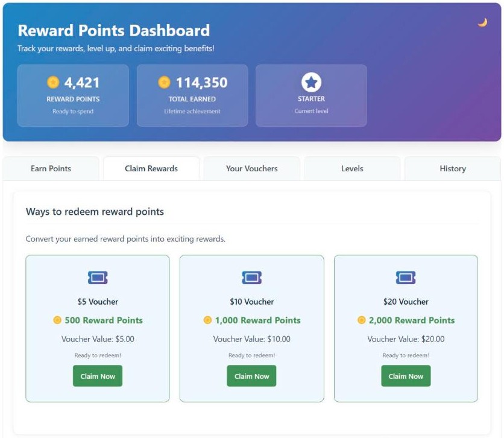Click Ready to redeem! under $10 Voucher
The width and height of the screenshot is (504, 438).
coord(251,355)
